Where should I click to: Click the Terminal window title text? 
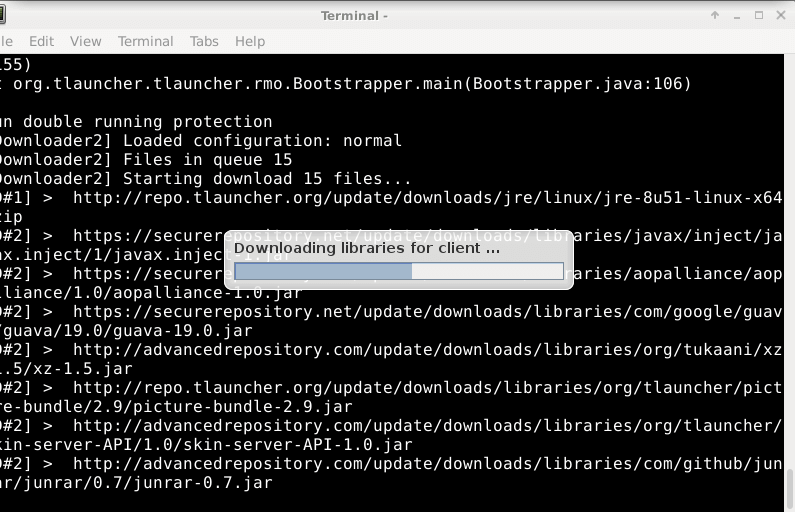(x=354, y=16)
